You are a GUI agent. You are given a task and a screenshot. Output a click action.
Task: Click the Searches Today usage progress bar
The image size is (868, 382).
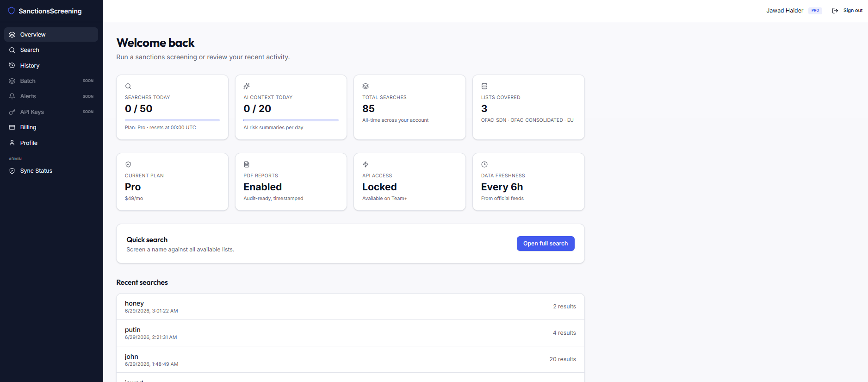172,120
